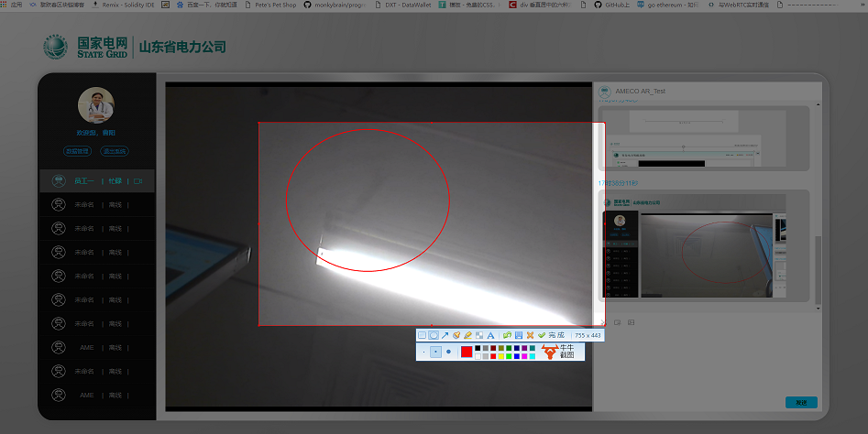Select the rectangle annotation tool
This screenshot has height=434, width=868.
click(x=422, y=335)
